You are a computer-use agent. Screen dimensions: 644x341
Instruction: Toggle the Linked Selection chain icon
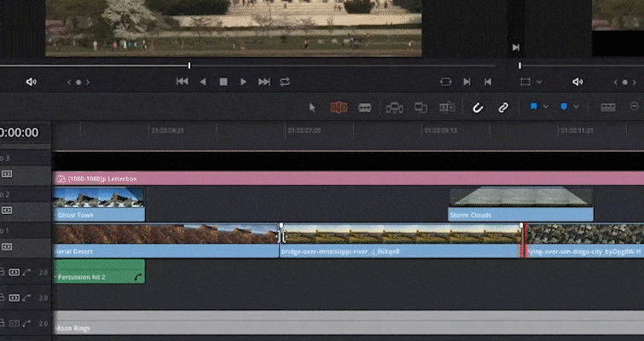(503, 107)
